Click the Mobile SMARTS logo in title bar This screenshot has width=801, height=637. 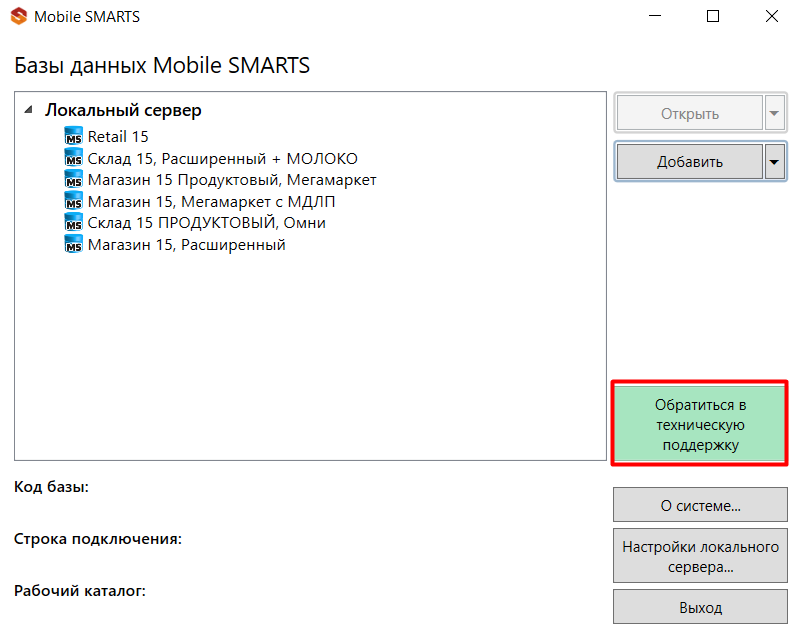pos(19,16)
